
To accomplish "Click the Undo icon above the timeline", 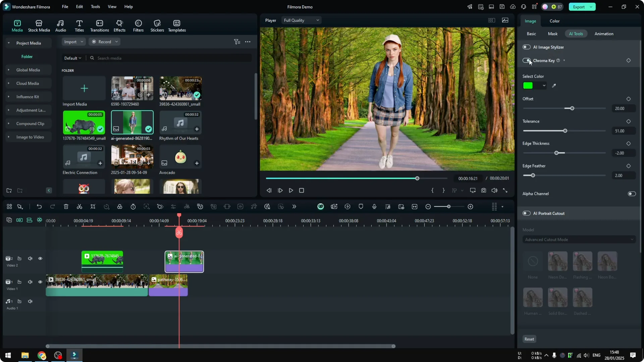I will tap(39, 206).
